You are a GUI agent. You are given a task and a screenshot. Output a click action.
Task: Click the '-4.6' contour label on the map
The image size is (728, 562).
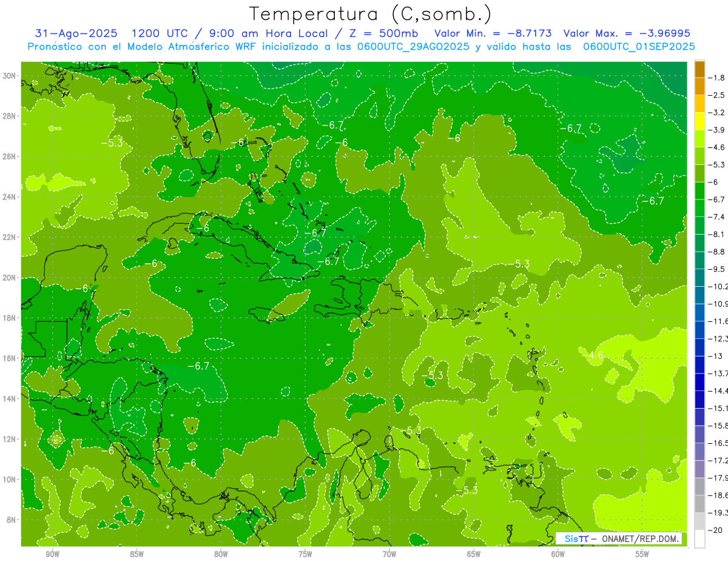click(x=593, y=355)
